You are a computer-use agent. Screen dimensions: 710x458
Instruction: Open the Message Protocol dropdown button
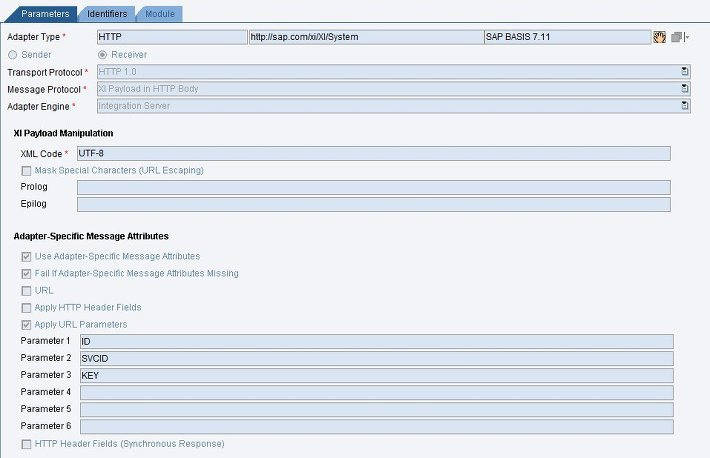pos(685,89)
